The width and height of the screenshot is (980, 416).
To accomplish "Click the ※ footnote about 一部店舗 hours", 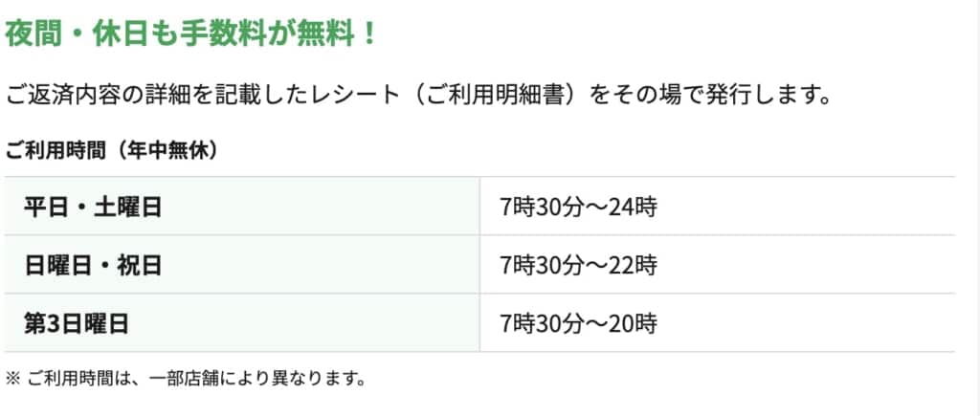I will [x=186, y=379].
